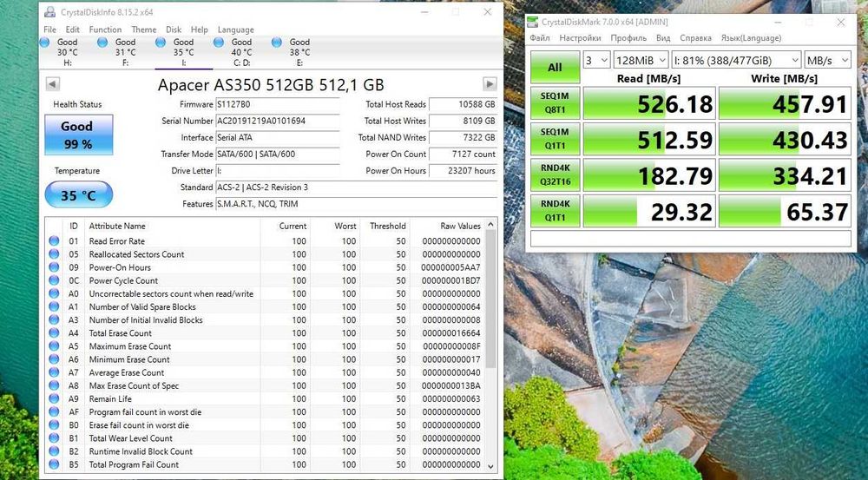Click the empty CrystalDiskMark comment field

pyautogui.click(x=690, y=238)
